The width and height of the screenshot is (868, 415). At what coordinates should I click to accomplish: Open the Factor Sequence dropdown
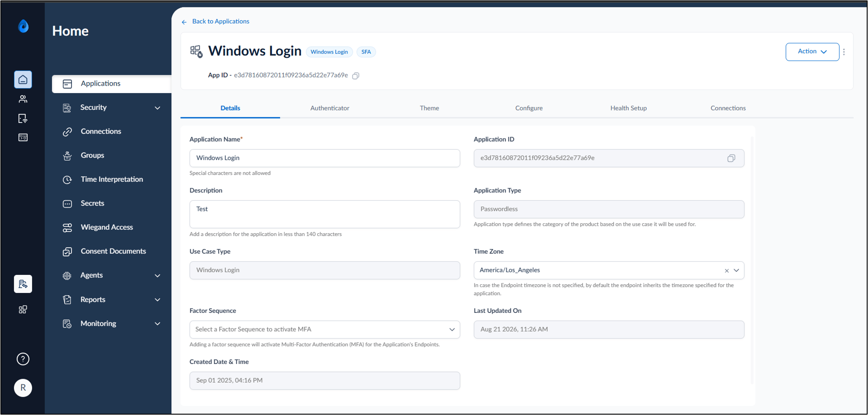tap(325, 330)
